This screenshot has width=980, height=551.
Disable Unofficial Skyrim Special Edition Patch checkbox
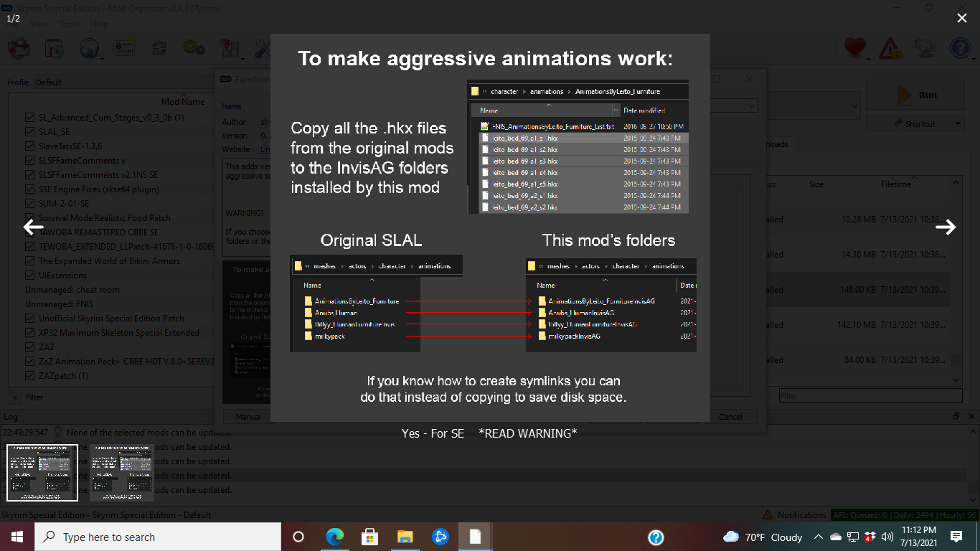(29, 319)
